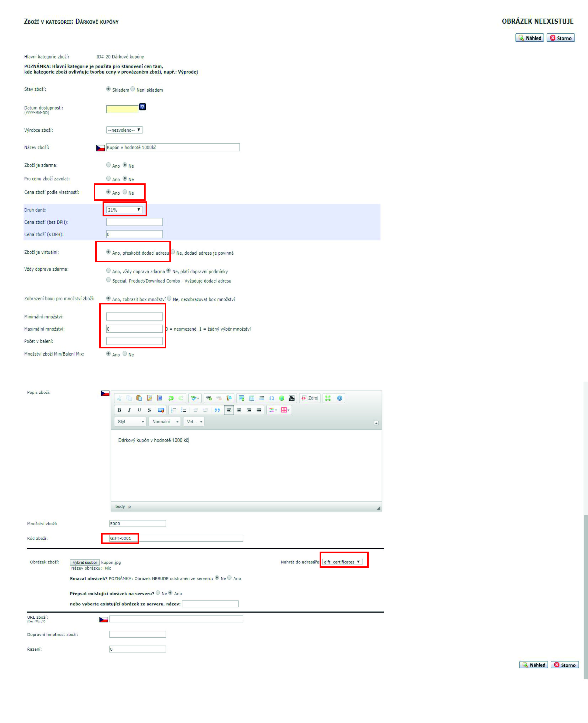Click the blockquote icon in editor
588x723 pixels.
(217, 410)
